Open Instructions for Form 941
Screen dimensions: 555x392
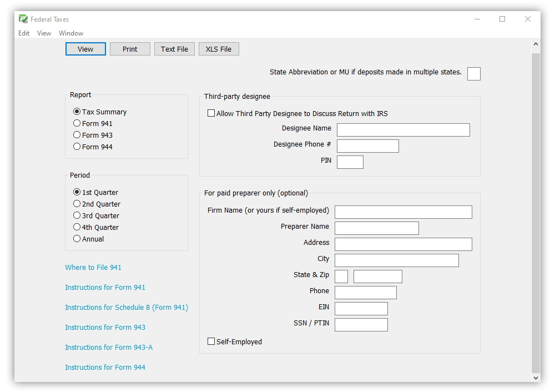(105, 288)
